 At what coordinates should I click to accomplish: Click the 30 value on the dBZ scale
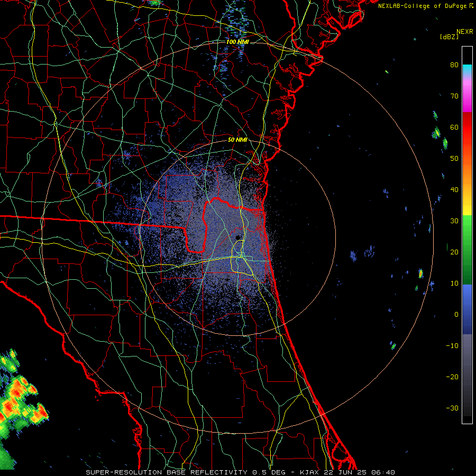click(454, 221)
